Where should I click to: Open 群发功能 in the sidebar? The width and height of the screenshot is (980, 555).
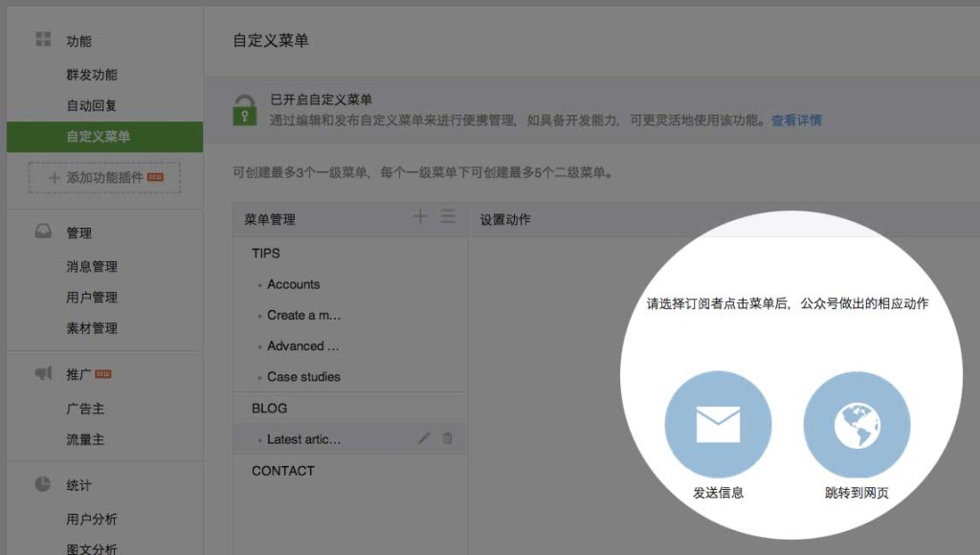click(x=92, y=75)
